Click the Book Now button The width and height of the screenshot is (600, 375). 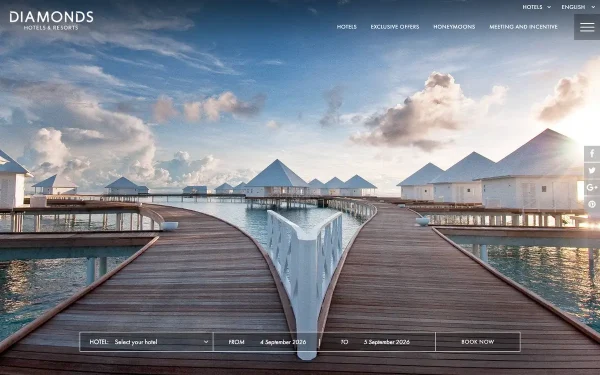478,342
